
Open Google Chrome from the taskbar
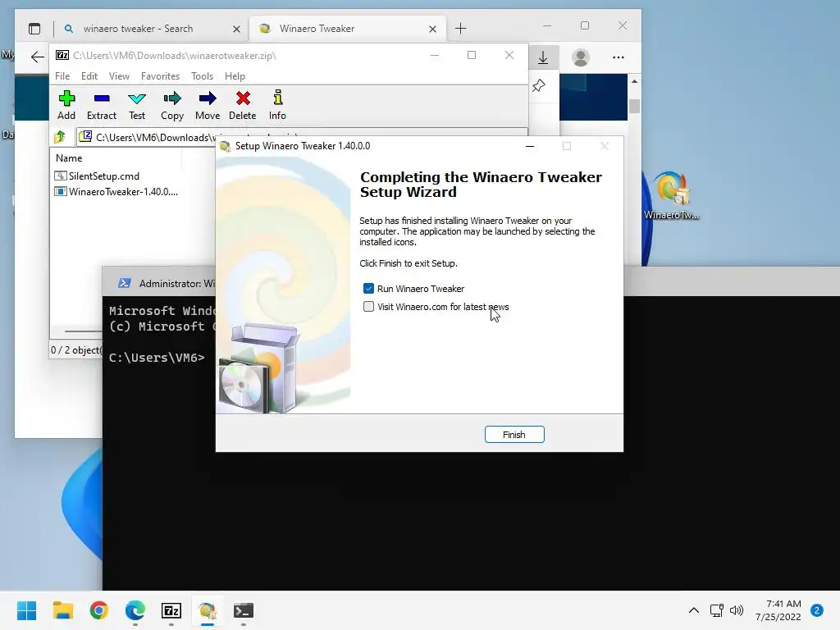[x=99, y=610]
